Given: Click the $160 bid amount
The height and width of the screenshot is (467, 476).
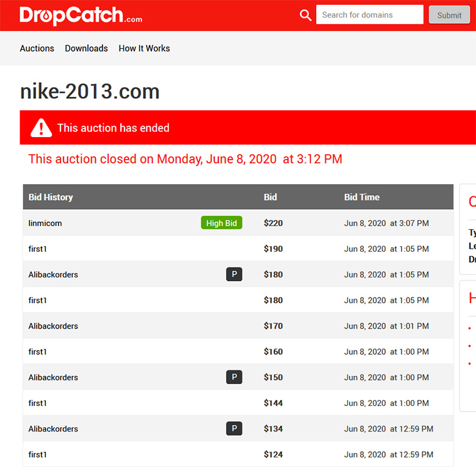Looking at the screenshot, I should click(273, 352).
